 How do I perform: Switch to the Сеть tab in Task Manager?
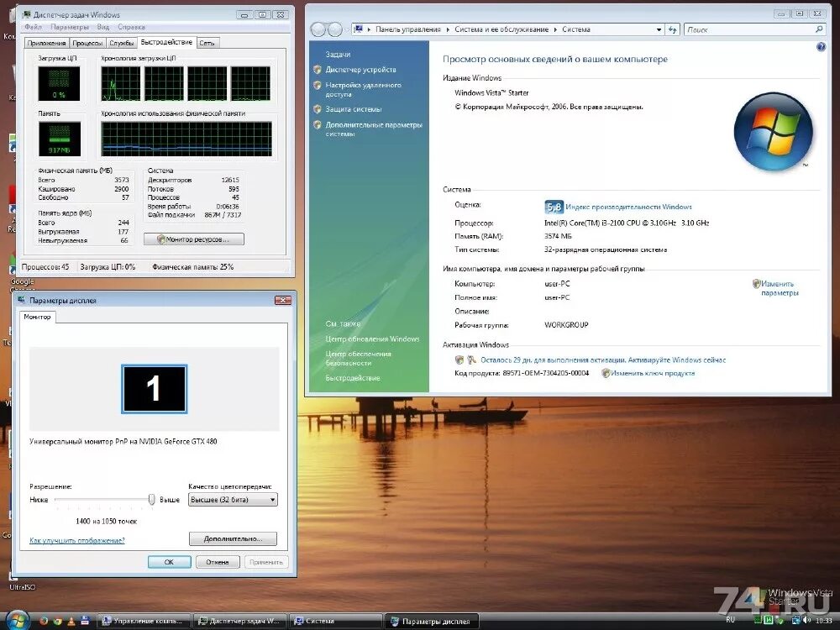207,43
